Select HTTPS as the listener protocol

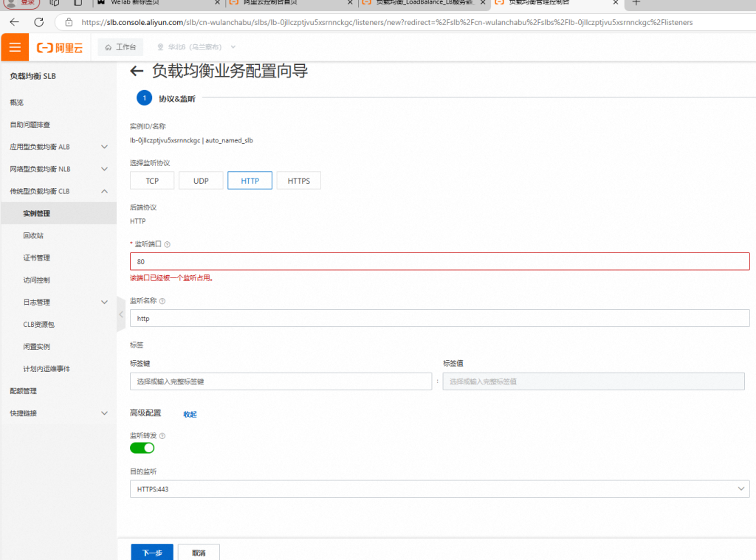coord(298,181)
